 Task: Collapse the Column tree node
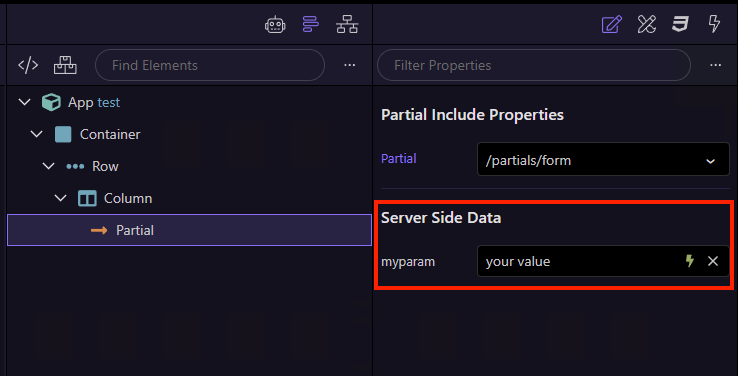point(61,198)
